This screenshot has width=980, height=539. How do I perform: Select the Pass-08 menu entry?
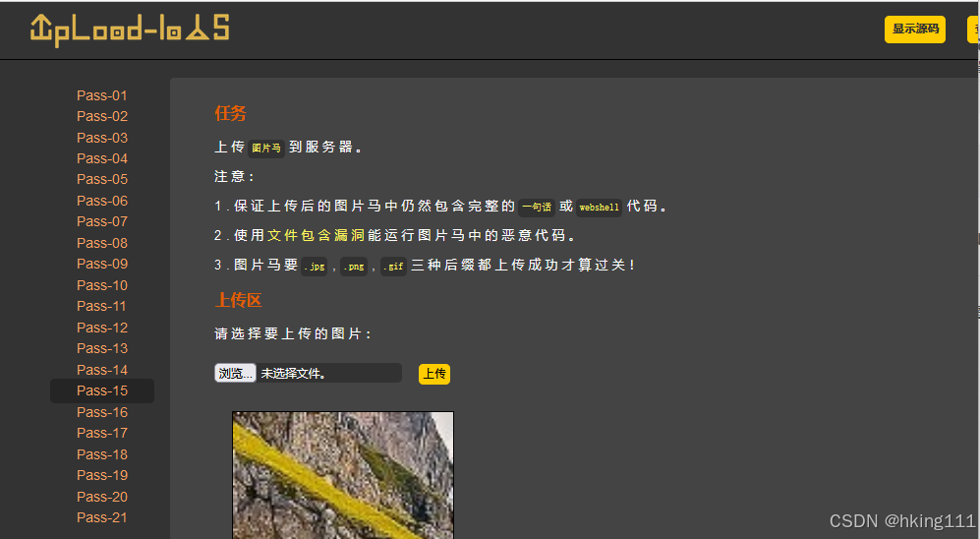click(102, 243)
